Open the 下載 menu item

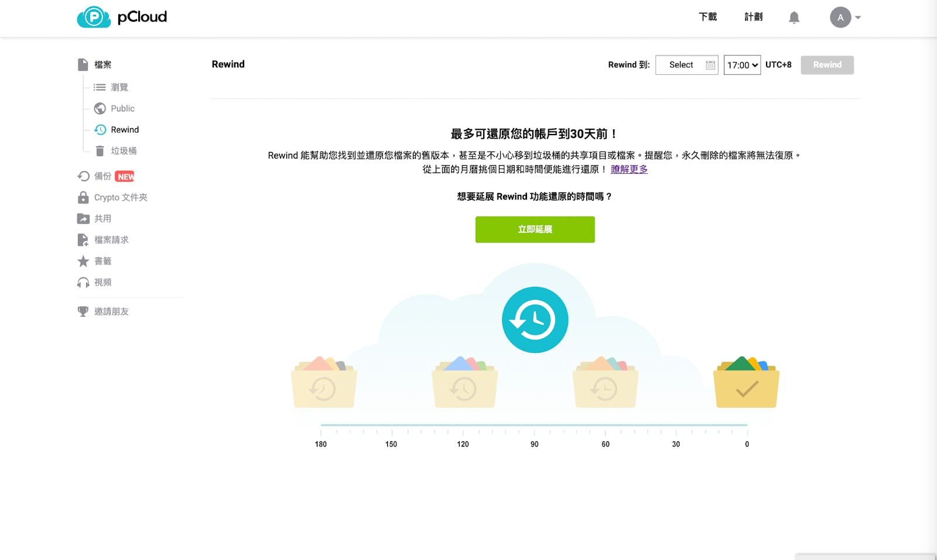[x=707, y=17]
